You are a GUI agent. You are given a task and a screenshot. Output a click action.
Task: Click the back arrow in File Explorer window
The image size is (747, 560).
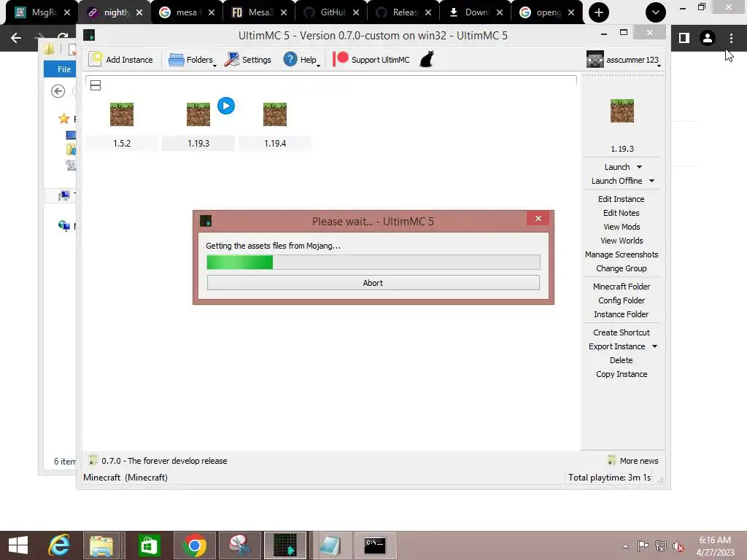(58, 91)
